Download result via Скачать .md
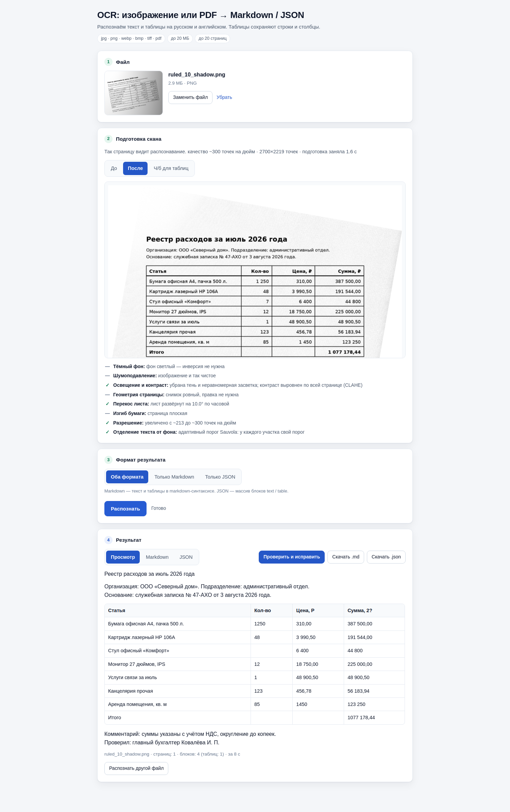 point(346,557)
